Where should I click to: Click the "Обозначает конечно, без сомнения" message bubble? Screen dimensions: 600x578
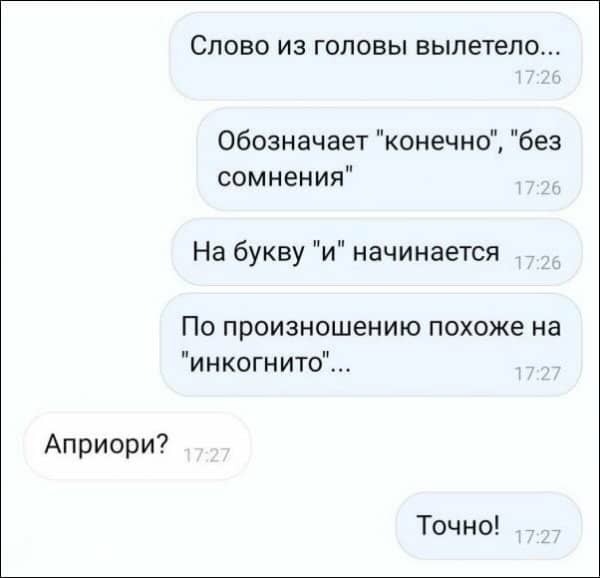390,159
